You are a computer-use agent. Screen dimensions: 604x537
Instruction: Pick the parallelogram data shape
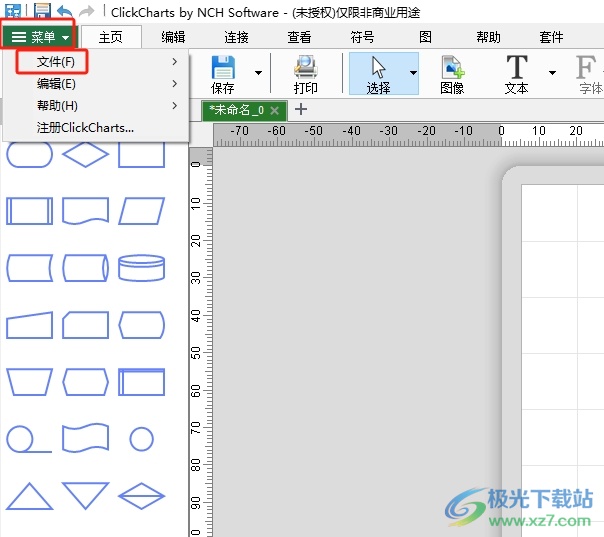click(141, 211)
